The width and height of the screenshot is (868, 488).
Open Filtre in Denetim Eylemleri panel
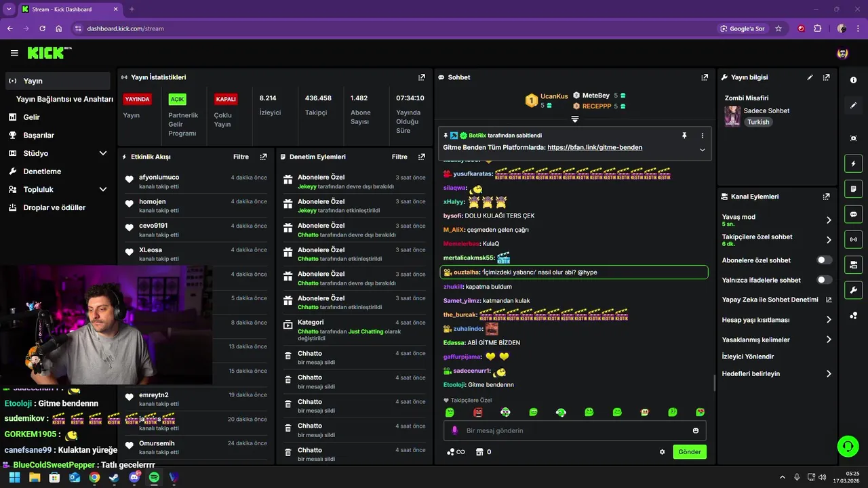pos(399,157)
